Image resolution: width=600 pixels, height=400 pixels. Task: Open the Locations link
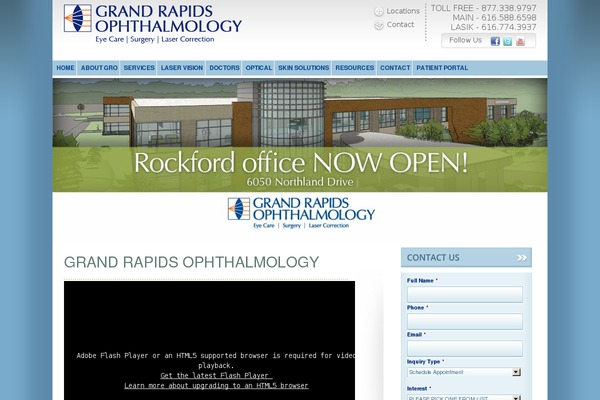403,11
